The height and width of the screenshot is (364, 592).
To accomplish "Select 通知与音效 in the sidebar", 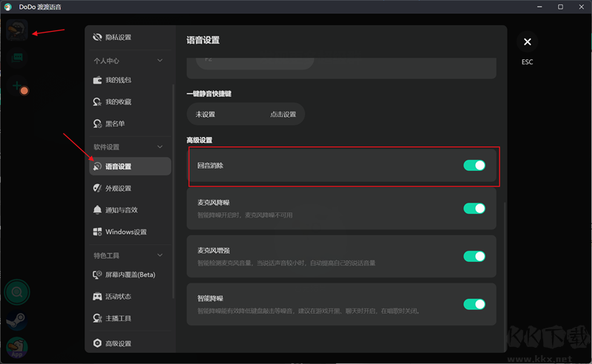I will (x=130, y=210).
